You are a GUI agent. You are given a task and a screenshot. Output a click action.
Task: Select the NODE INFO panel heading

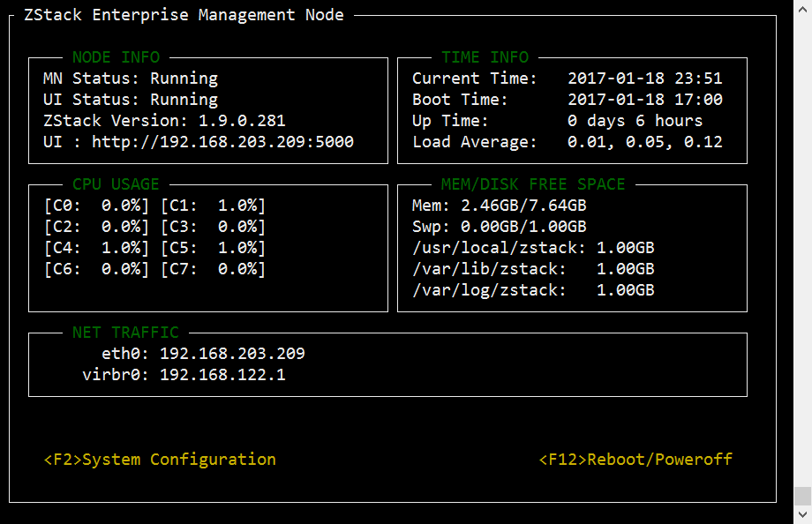pyautogui.click(x=116, y=57)
